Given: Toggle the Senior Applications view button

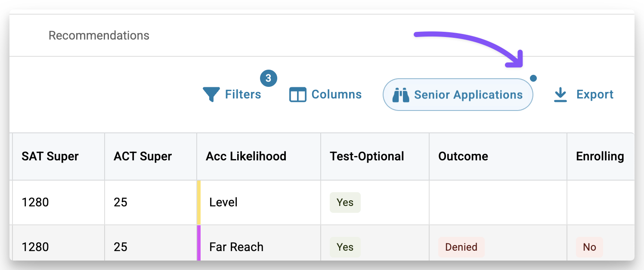Looking at the screenshot, I should (458, 95).
